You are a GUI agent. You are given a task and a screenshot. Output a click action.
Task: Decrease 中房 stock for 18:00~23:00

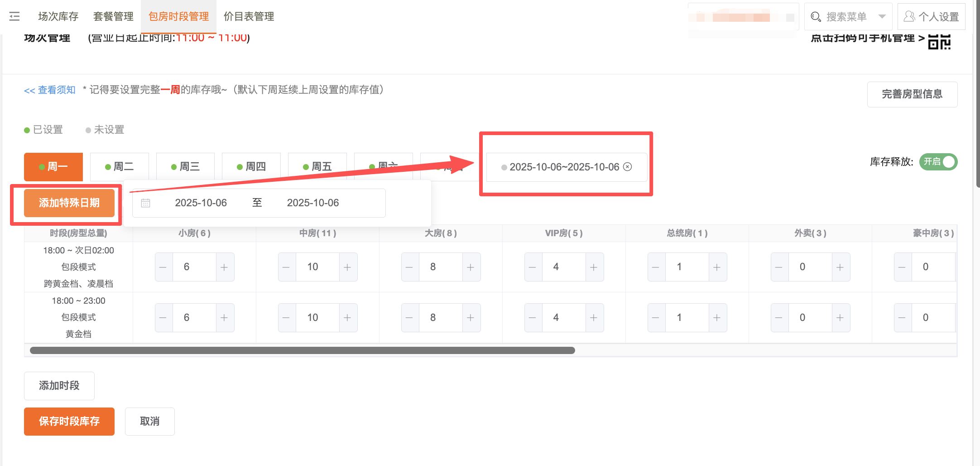(286, 318)
